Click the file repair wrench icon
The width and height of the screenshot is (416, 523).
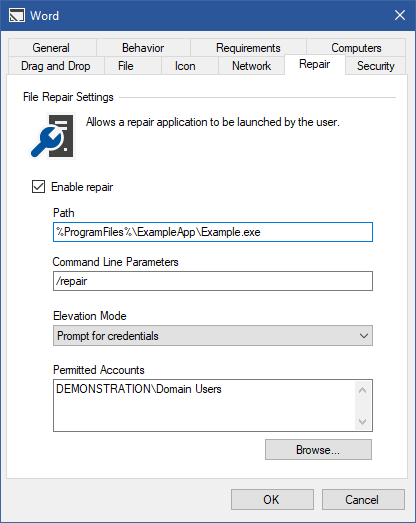point(52,136)
